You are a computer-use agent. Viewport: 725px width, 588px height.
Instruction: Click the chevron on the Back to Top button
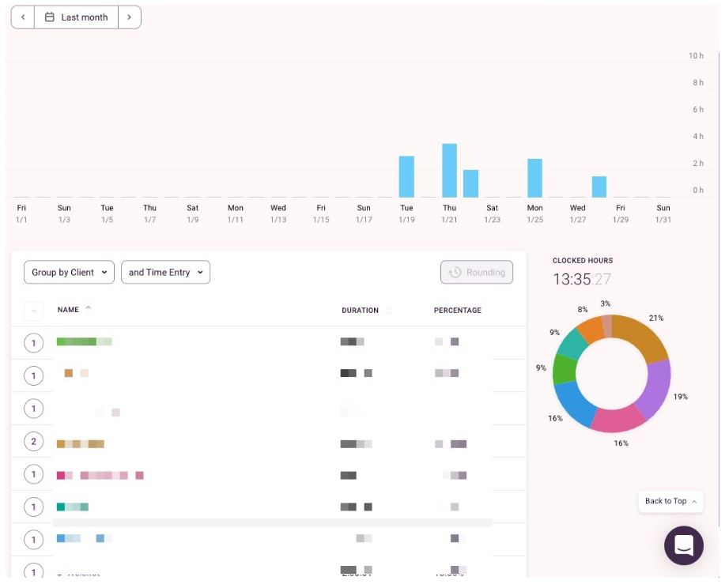(693, 501)
